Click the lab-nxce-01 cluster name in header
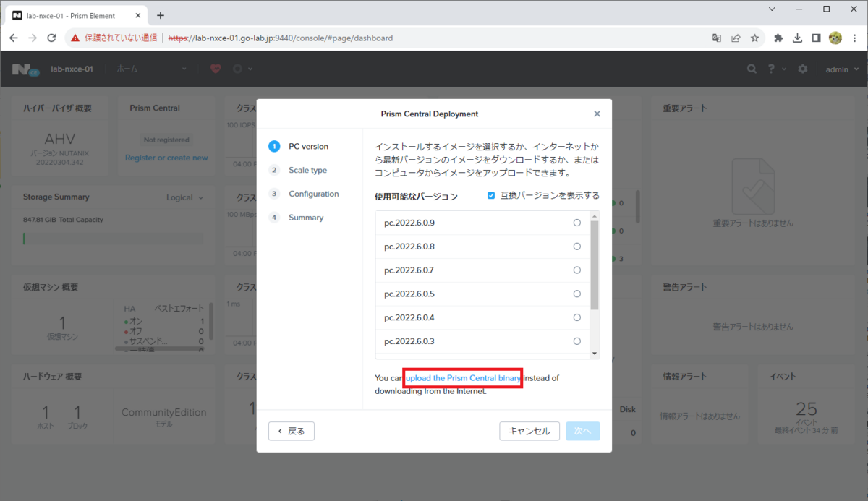The width and height of the screenshot is (868, 501). tap(72, 69)
